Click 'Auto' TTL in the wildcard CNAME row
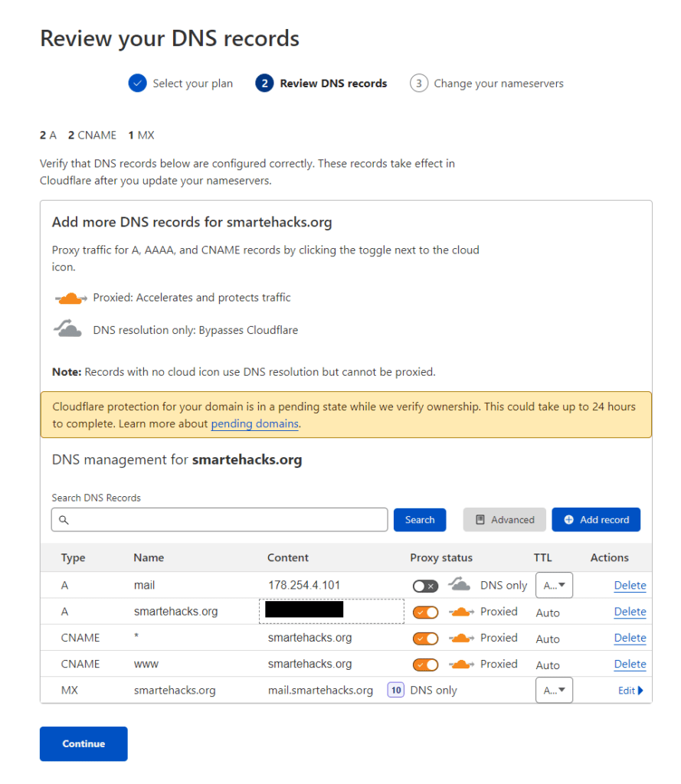Image resolution: width=681 pixels, height=784 pixels. tap(548, 639)
